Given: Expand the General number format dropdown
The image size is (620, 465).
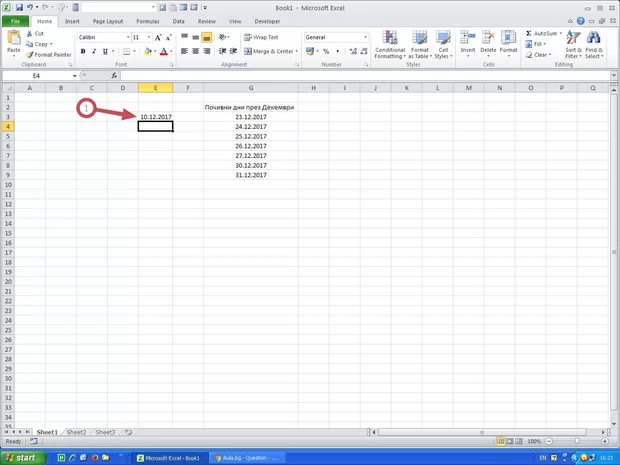Looking at the screenshot, I should [x=365, y=37].
